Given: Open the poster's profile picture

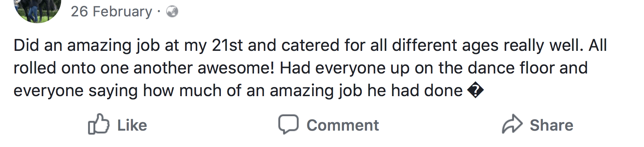Looking at the screenshot, I should (37, 9).
